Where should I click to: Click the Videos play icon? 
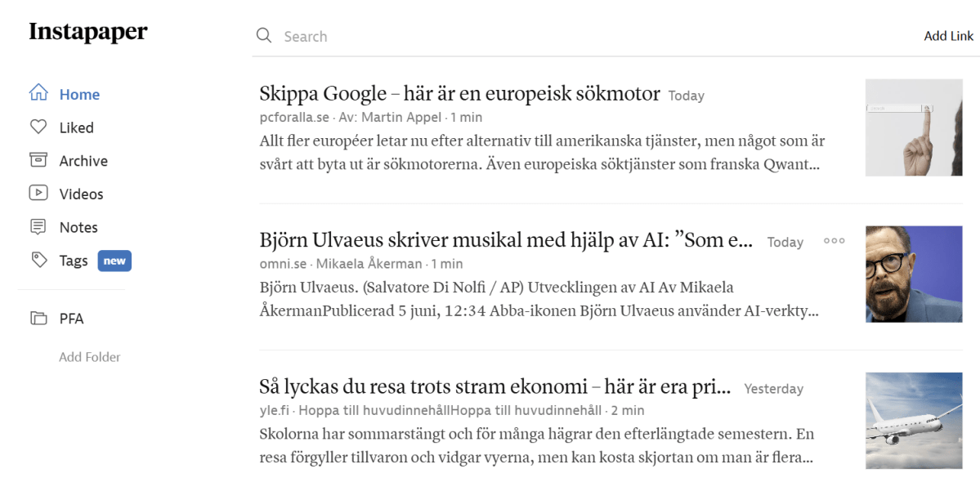coord(38,194)
